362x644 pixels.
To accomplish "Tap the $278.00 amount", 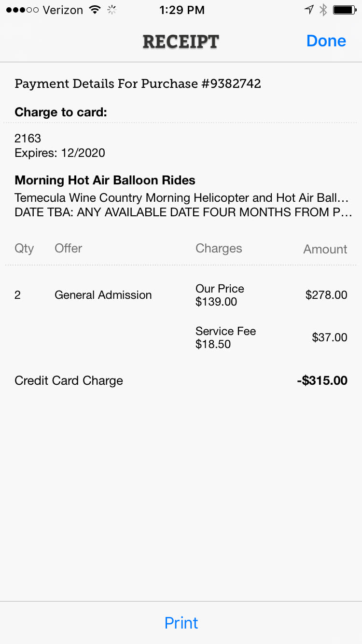I will pos(326,295).
